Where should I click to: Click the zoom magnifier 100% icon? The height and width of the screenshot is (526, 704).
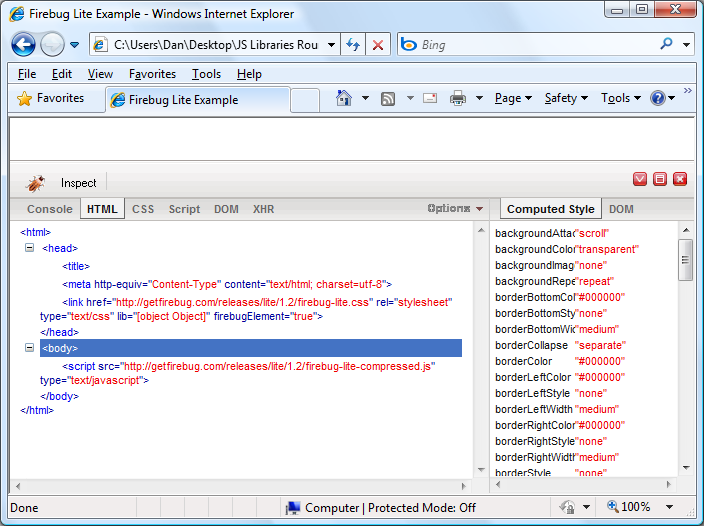click(x=612, y=506)
